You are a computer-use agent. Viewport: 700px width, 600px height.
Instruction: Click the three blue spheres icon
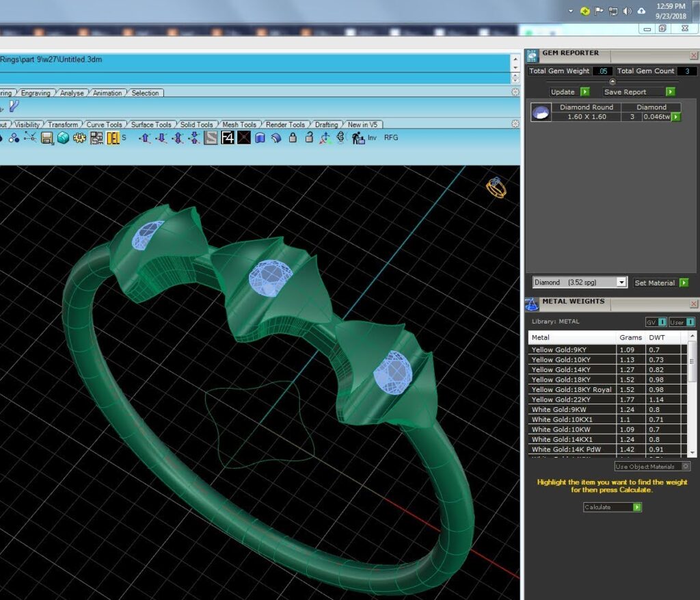pos(14,138)
